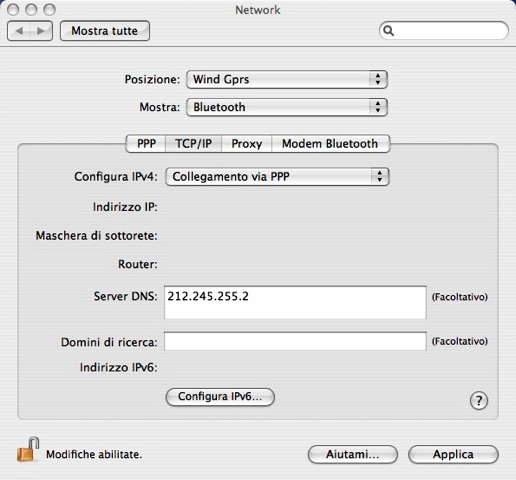Viewport: 516px width, 480px height.
Task: Click the Router label
Action: [138, 264]
